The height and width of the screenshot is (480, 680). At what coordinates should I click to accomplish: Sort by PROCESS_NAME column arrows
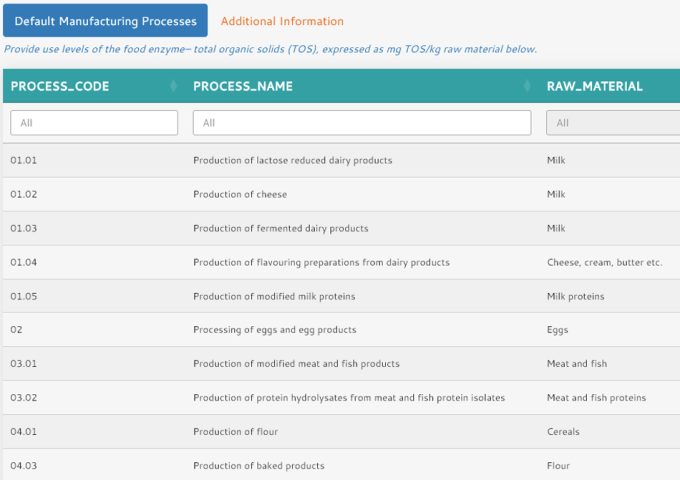[527, 86]
